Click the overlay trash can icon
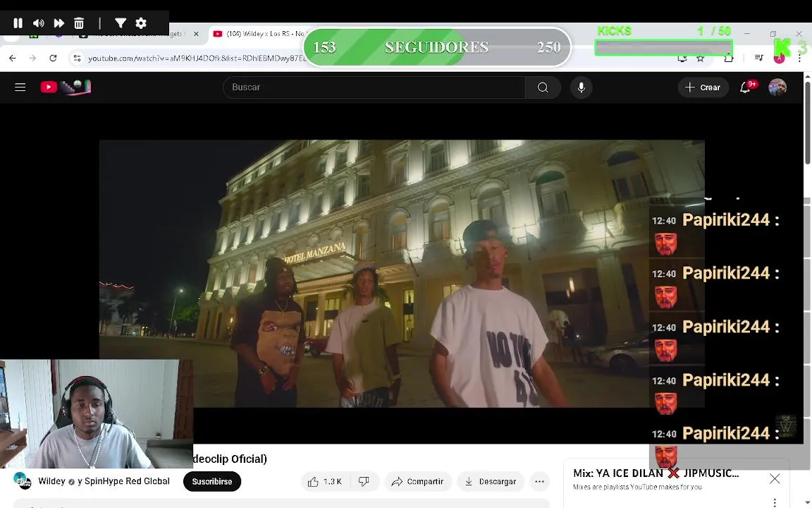The width and height of the screenshot is (812, 508). coord(79,23)
